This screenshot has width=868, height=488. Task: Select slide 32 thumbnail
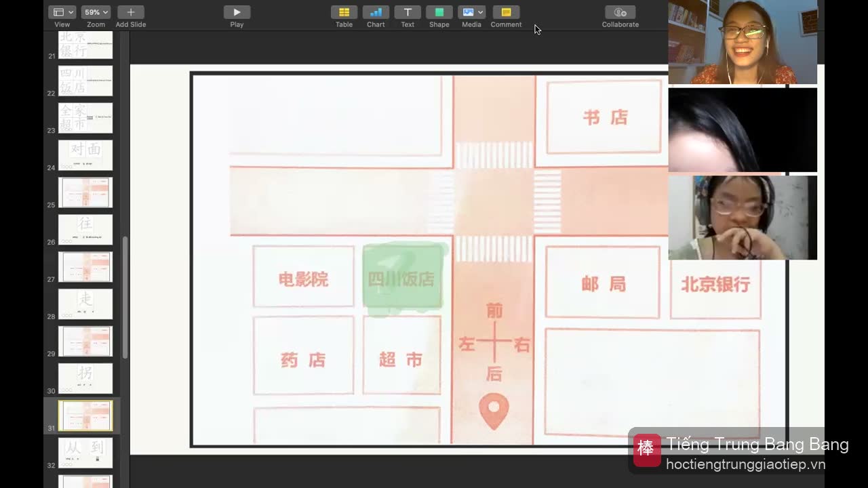[85, 453]
